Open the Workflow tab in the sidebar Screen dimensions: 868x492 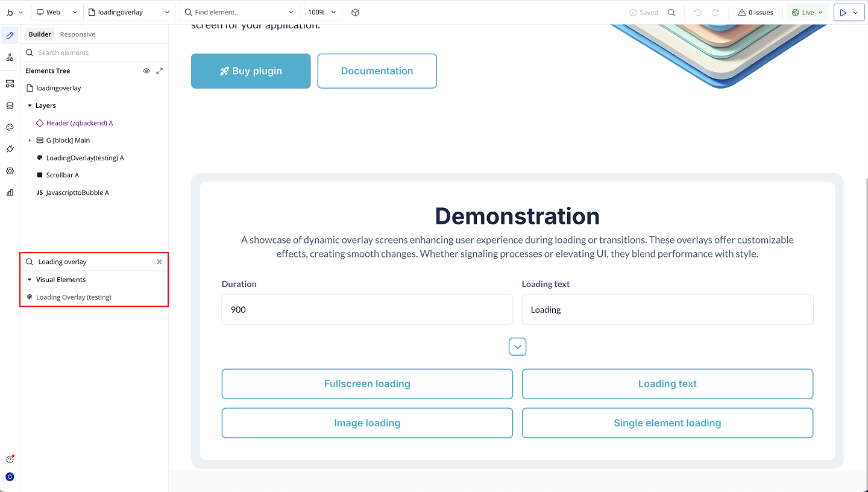[10, 57]
